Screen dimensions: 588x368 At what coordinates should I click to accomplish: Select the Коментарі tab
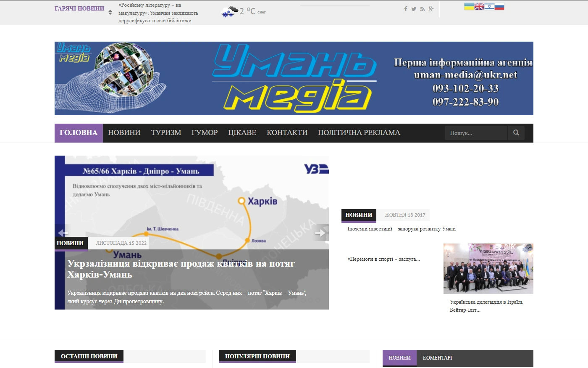click(438, 358)
